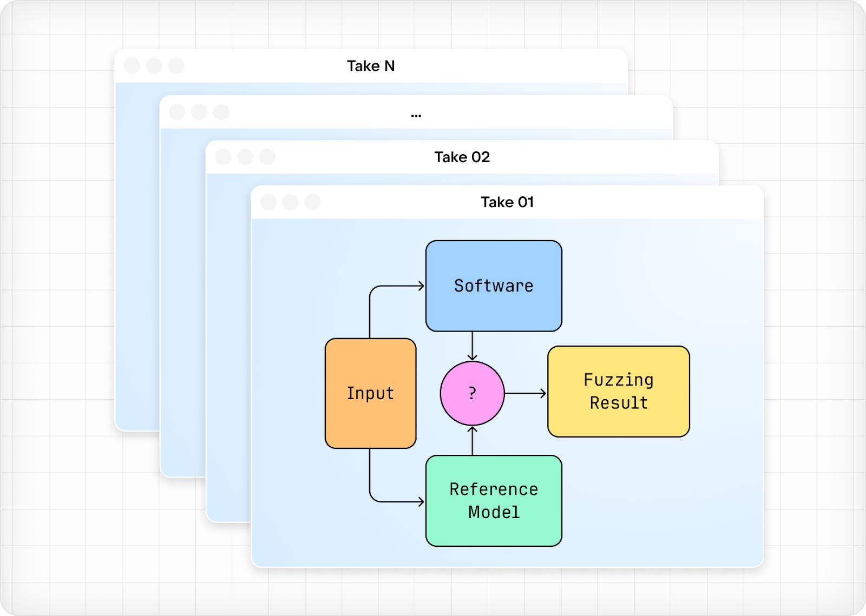Select the yellow Fuzzing Result box
The image size is (866, 616).
tap(619, 392)
